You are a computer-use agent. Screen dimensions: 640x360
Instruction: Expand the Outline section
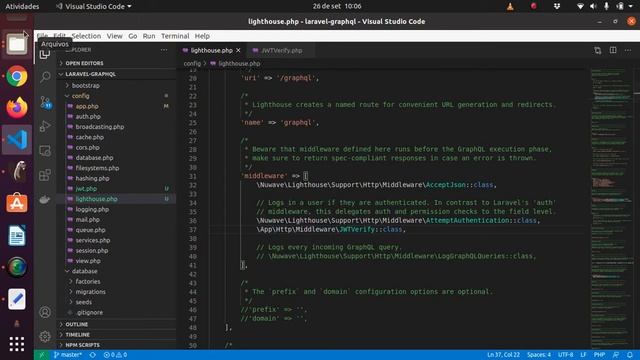(x=116, y=324)
